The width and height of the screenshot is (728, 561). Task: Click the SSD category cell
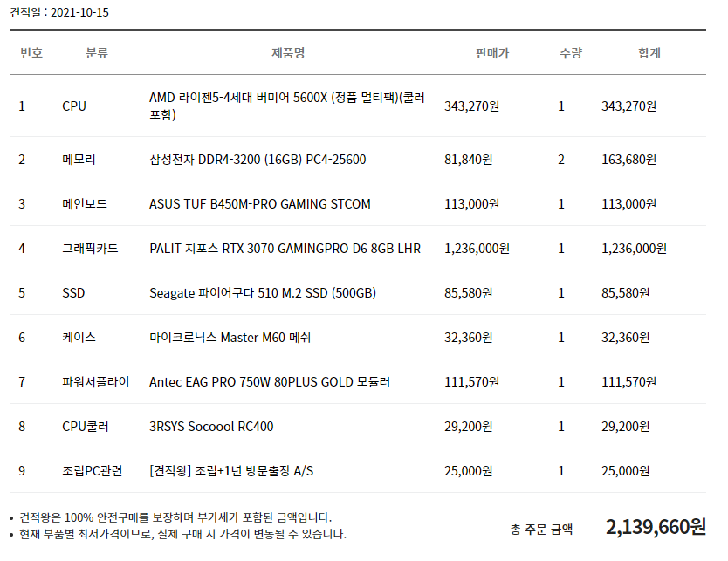coord(73,293)
